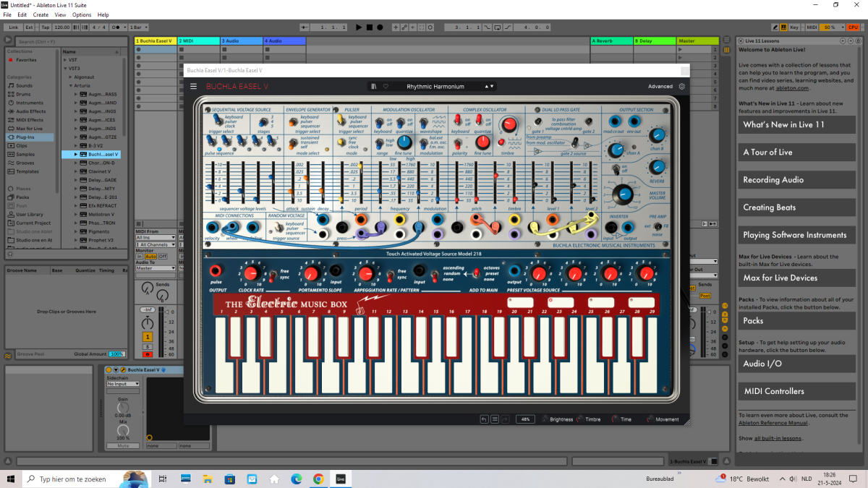Viewport: 868px width, 488px height.
Task: Click the Timbre macro knob
Action: [580, 419]
